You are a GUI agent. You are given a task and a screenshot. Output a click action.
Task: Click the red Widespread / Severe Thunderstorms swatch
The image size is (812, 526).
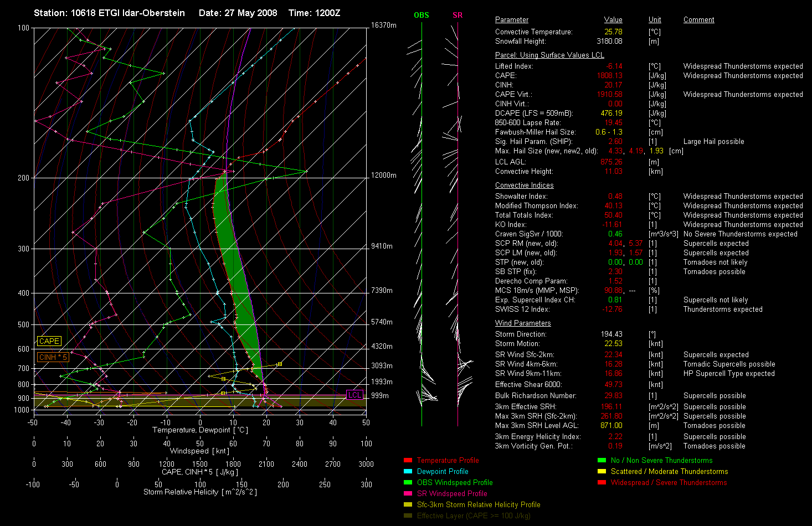coord(602,483)
